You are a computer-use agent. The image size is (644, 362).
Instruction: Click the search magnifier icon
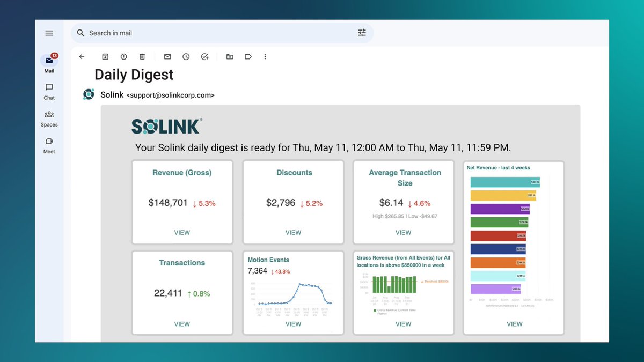pos(81,33)
